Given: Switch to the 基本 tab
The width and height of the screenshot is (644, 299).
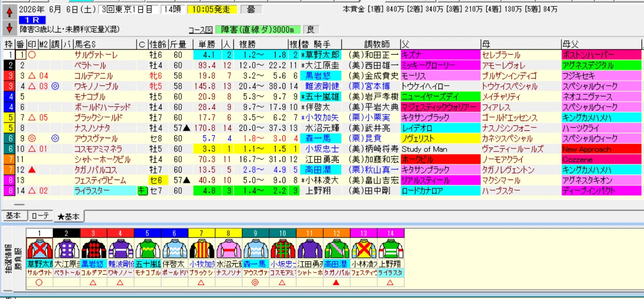Looking at the screenshot, I should (x=14, y=215).
